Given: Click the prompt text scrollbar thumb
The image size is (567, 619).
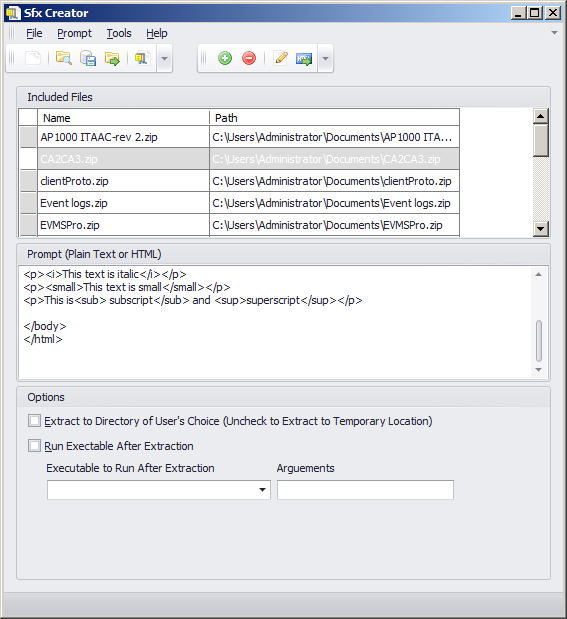Looking at the screenshot, I should point(539,341).
